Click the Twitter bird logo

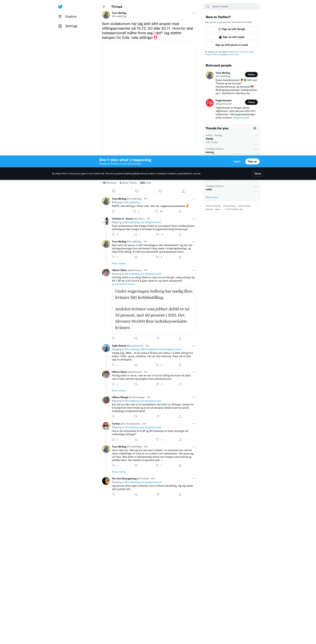60,7
